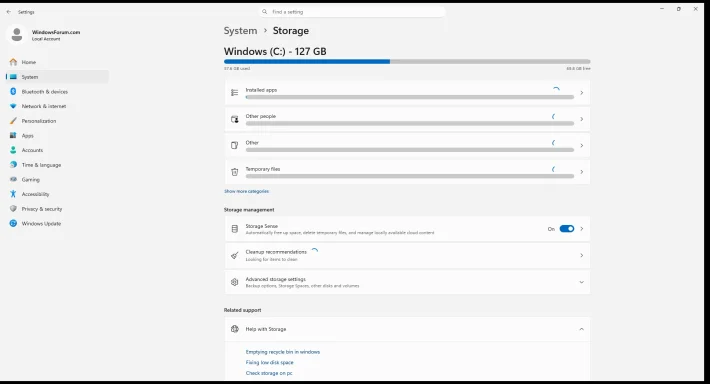Click the Other people icon
This screenshot has width=710, height=384.
tap(235, 119)
